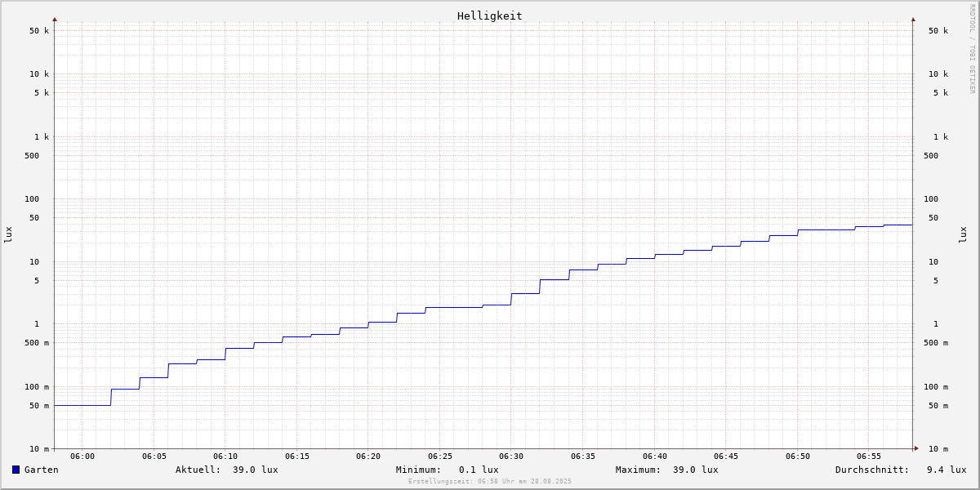Click the 06:25 time axis label
980x490 pixels.
point(440,457)
